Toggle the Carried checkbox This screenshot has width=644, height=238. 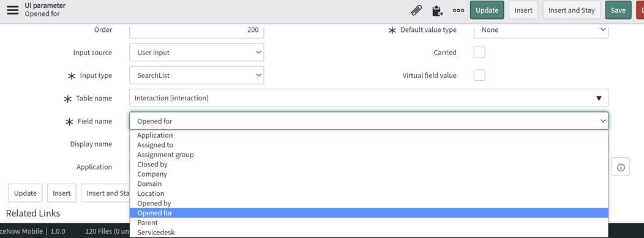point(479,52)
